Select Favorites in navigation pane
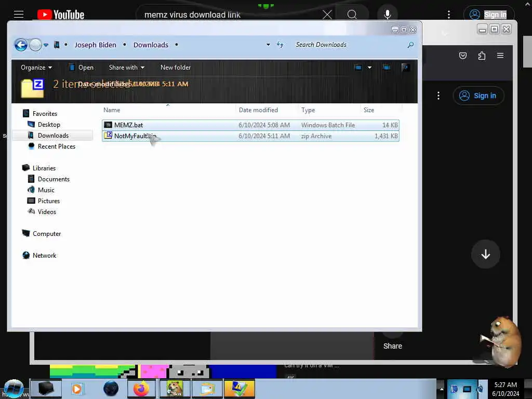This screenshot has height=399, width=532. (x=45, y=114)
